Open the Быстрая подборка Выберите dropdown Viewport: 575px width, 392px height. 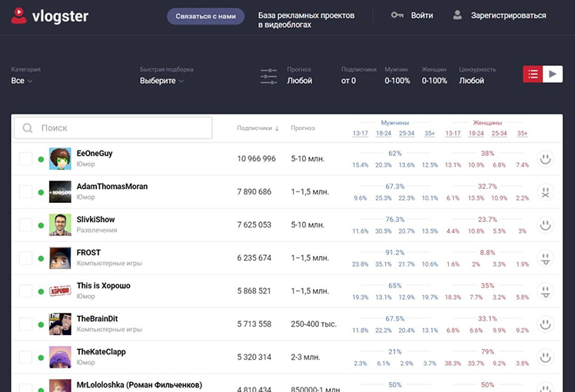click(x=161, y=81)
